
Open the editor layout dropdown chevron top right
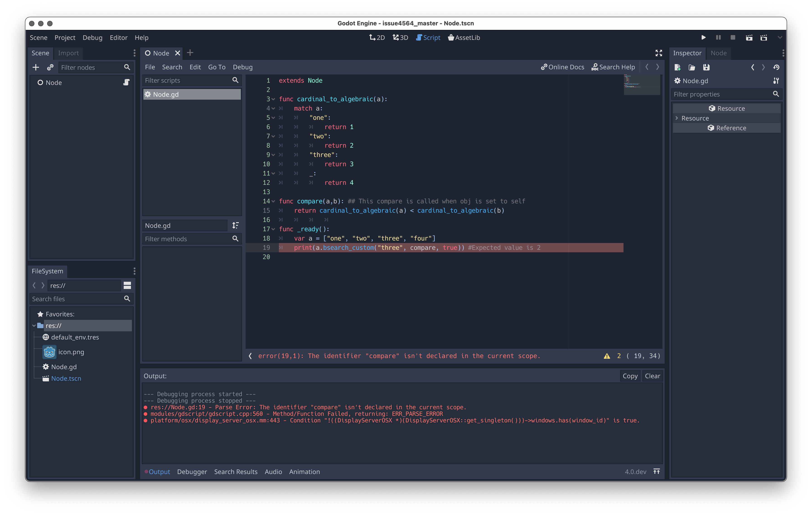(780, 37)
